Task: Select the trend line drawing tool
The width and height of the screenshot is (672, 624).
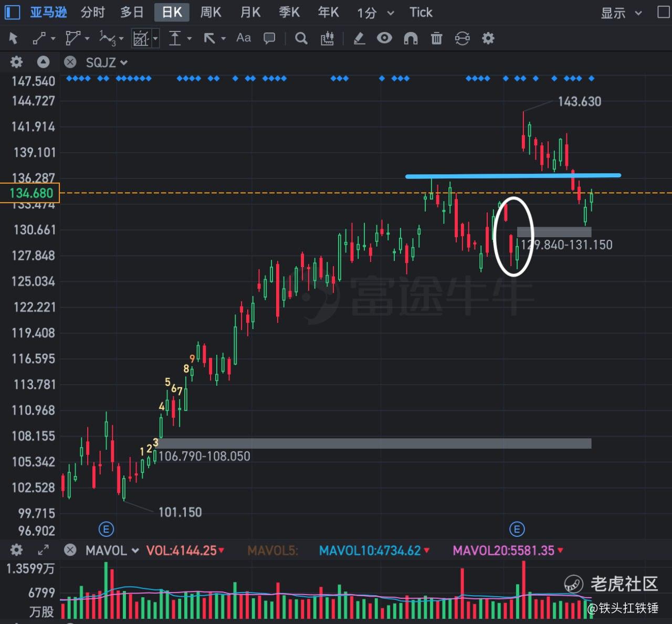Action: coord(39,38)
